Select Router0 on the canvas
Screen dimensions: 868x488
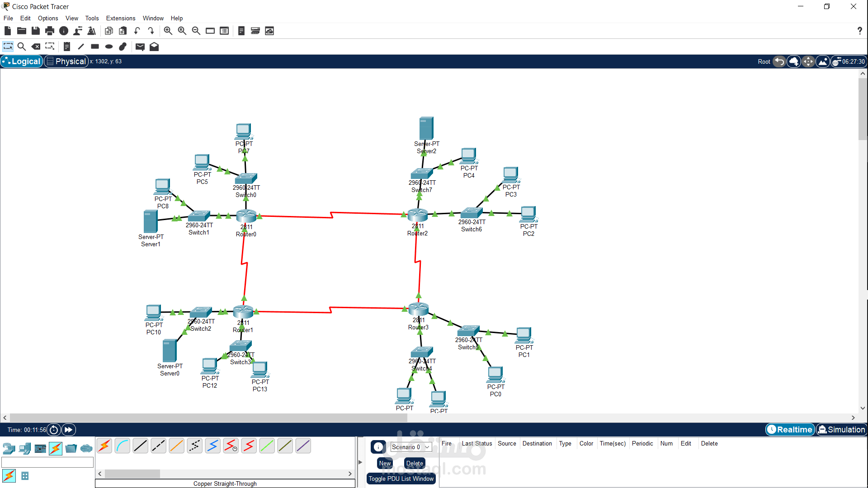click(246, 216)
